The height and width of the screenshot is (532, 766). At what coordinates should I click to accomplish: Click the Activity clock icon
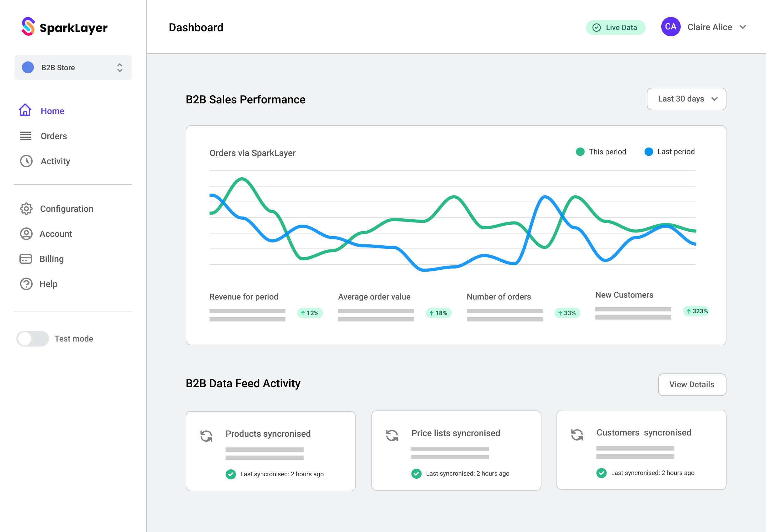click(x=26, y=161)
